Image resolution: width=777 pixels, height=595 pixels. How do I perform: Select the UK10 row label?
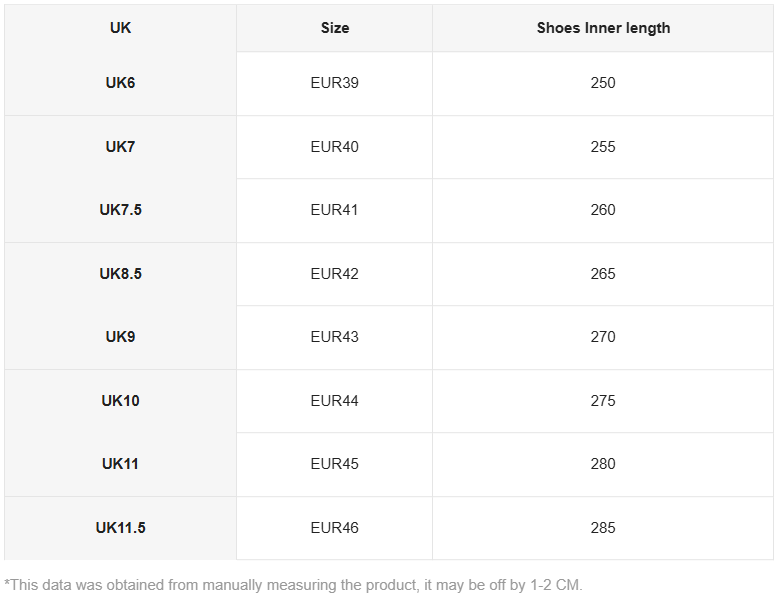120,401
